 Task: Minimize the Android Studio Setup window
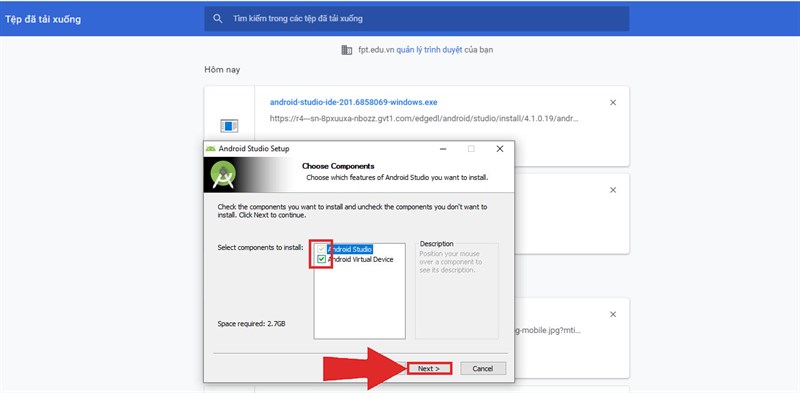point(443,149)
